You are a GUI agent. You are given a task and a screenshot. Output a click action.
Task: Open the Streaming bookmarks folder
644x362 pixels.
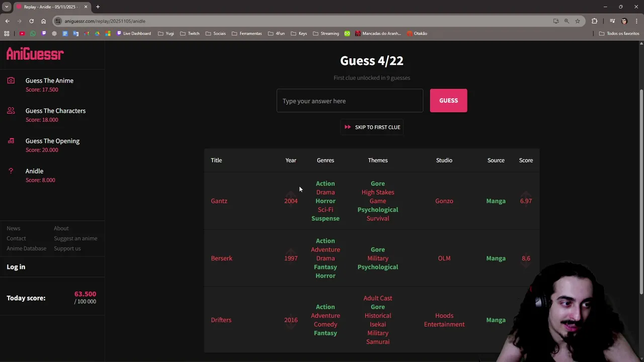click(x=326, y=34)
